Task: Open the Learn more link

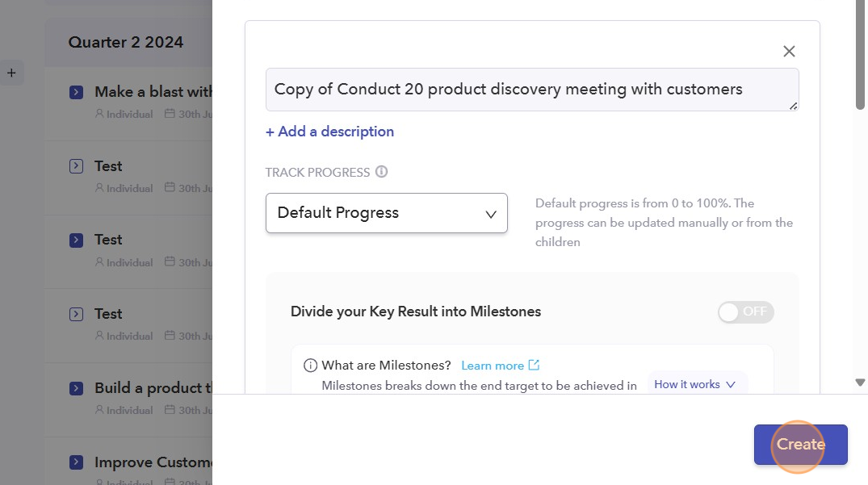Action: click(493, 366)
